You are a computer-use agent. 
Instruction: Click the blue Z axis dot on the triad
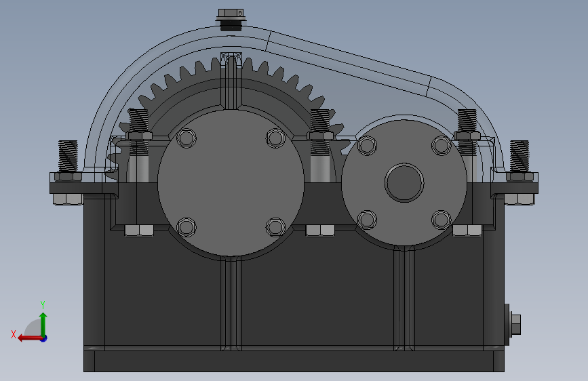[44, 338]
